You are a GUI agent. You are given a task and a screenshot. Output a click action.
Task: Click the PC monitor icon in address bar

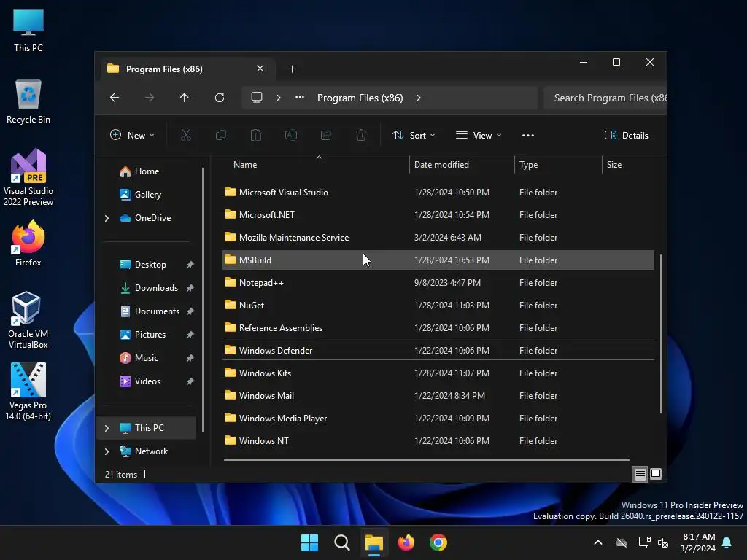257,98
